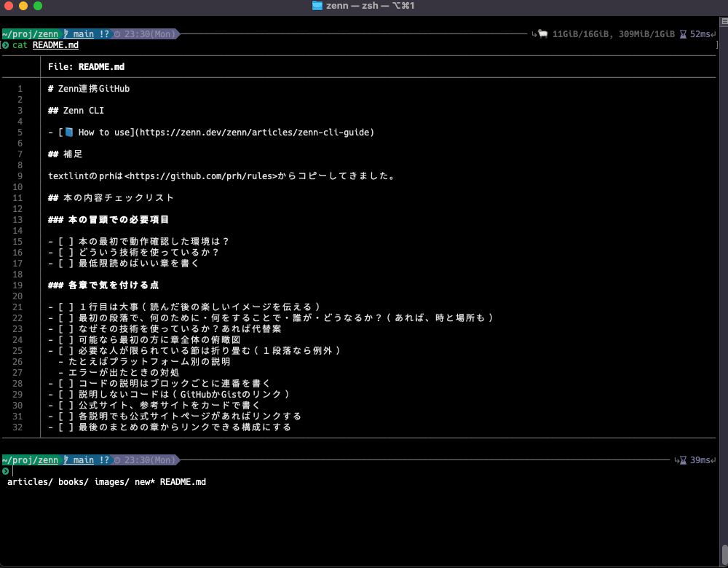Click the RAM animal icon beside 11GiB/16GiB

pos(543,34)
